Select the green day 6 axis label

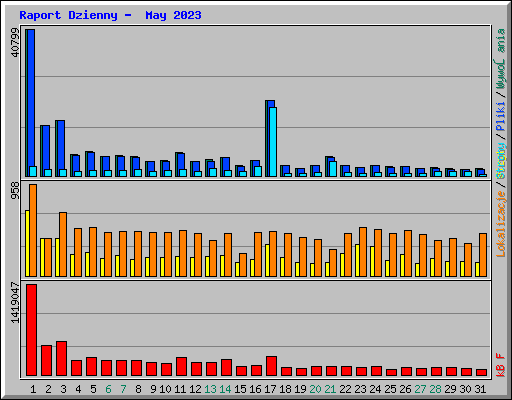tap(108, 389)
